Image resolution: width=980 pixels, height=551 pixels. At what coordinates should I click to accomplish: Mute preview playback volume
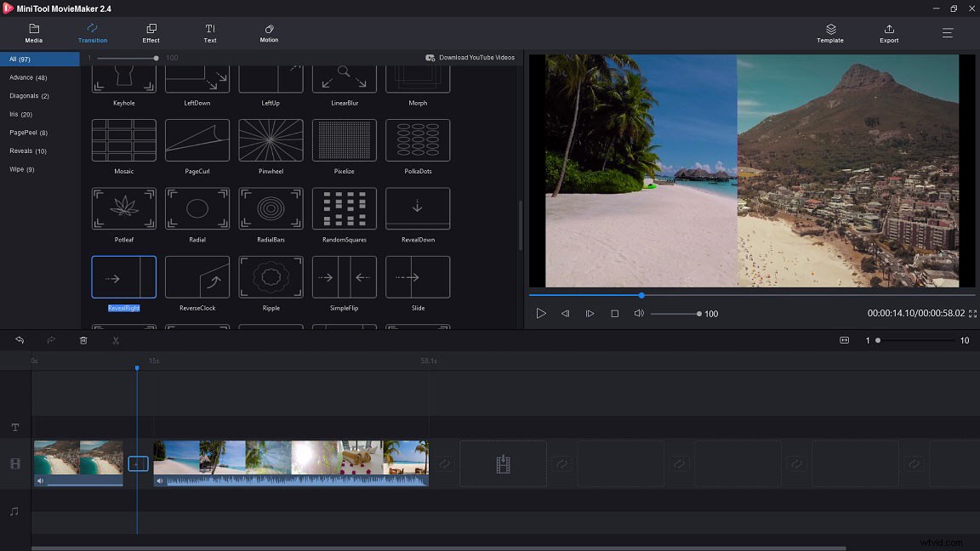(638, 314)
